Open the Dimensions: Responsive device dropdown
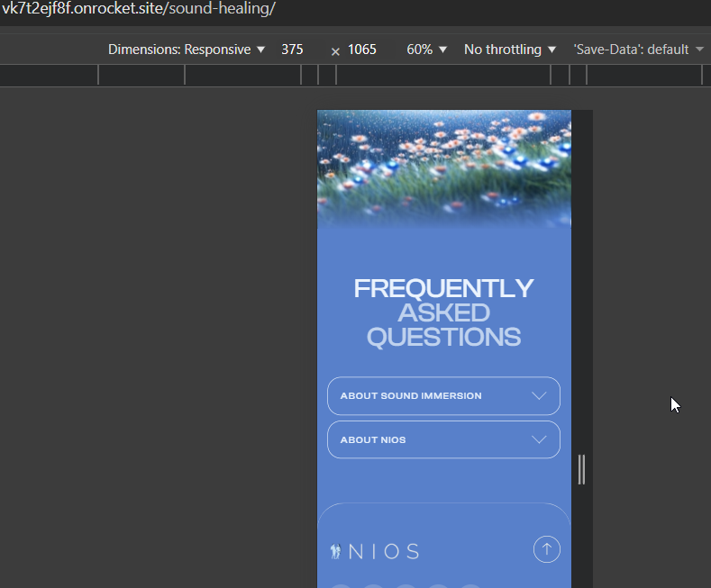The width and height of the screenshot is (711, 588). click(186, 50)
